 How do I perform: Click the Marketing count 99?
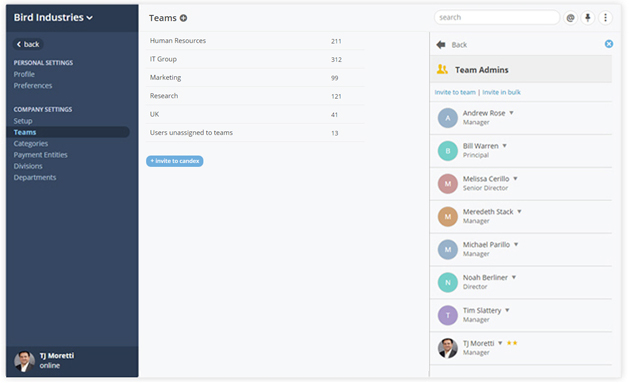click(x=335, y=78)
